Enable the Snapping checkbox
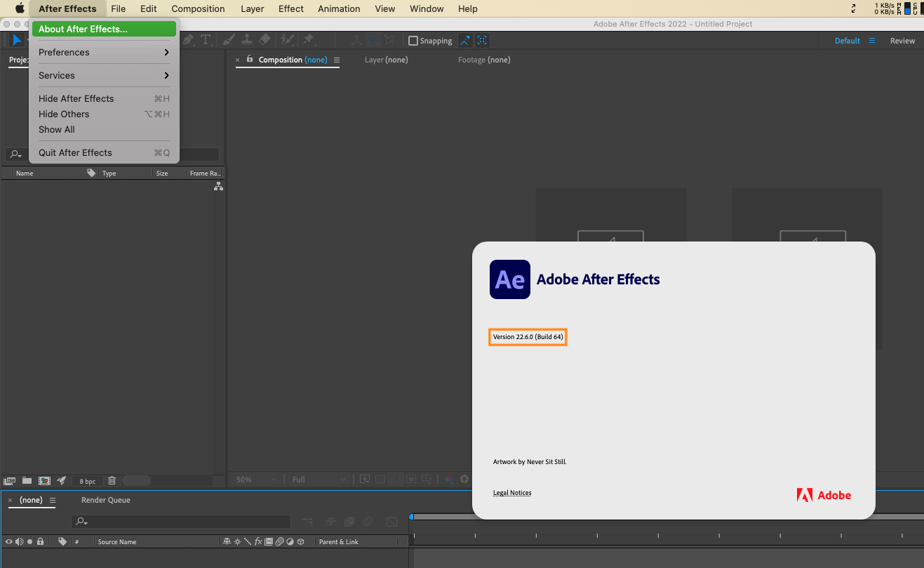This screenshot has height=568, width=924. point(413,41)
